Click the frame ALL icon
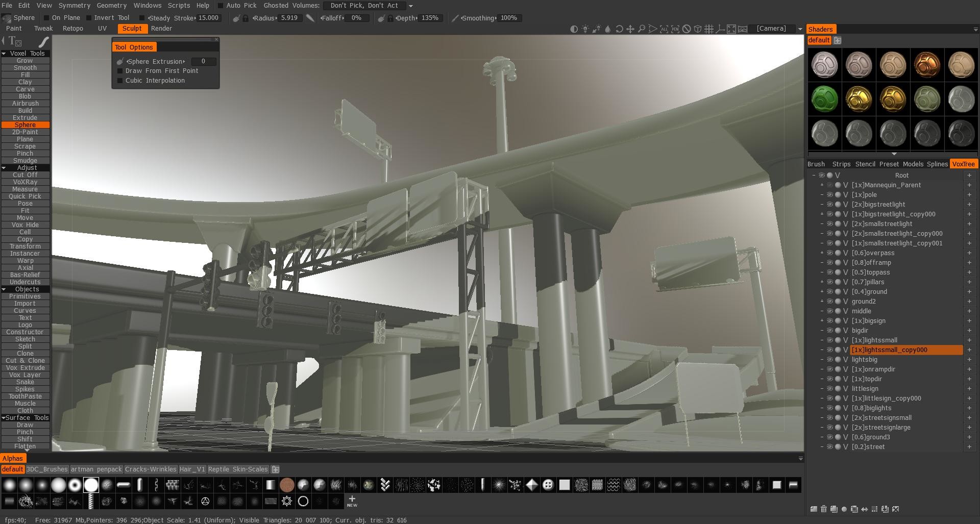This screenshot has height=524, width=980. 664,29
